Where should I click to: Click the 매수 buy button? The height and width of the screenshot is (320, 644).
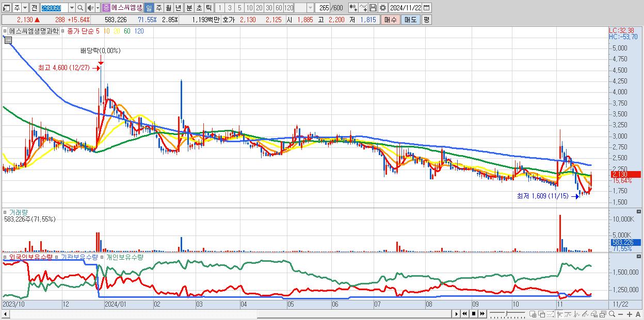[391, 20]
